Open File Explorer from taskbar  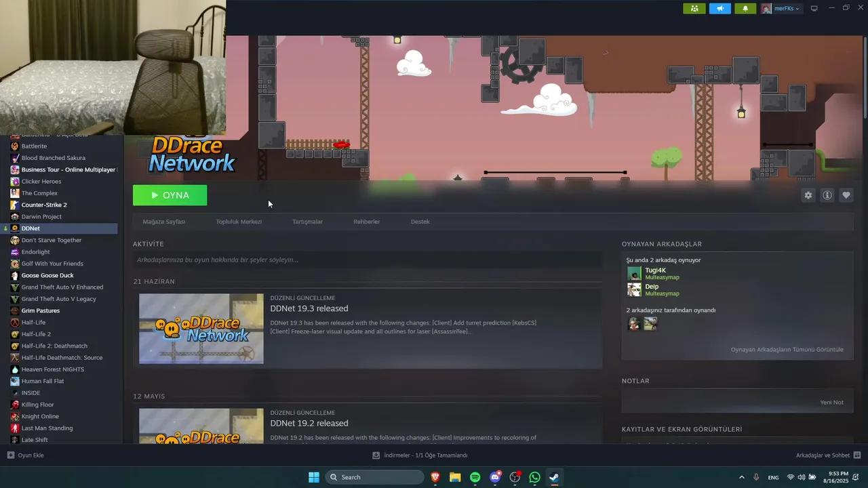[455, 477]
